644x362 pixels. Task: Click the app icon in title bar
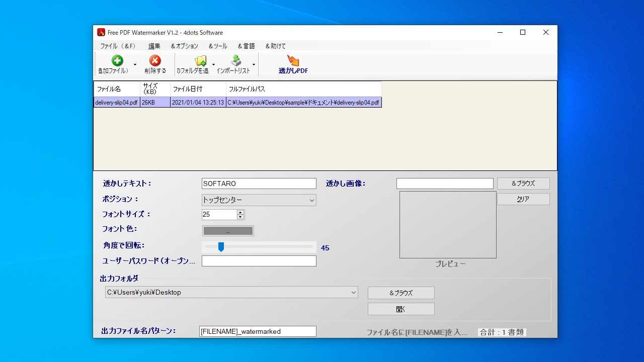point(101,33)
